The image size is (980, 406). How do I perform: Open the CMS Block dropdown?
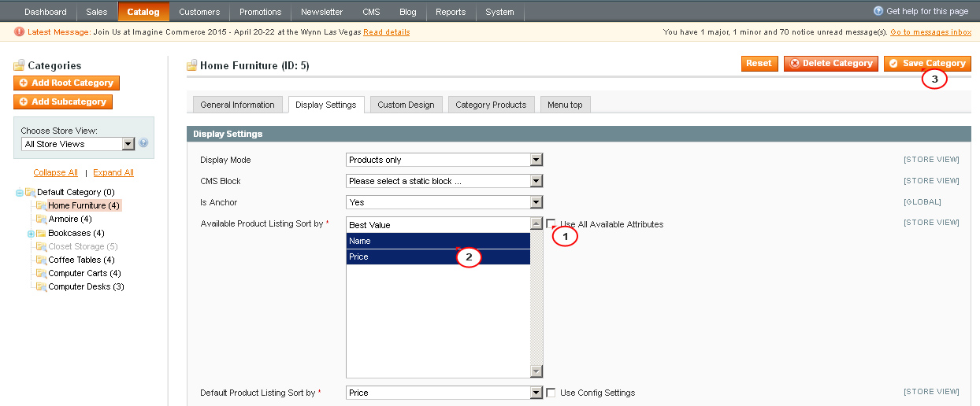(445, 181)
